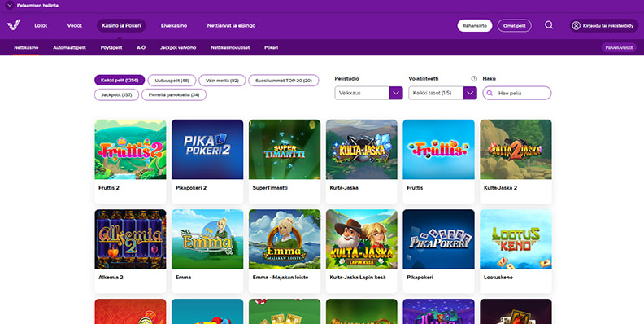Open Vedot in main navigation
This screenshot has width=644, height=324.
(74, 25)
